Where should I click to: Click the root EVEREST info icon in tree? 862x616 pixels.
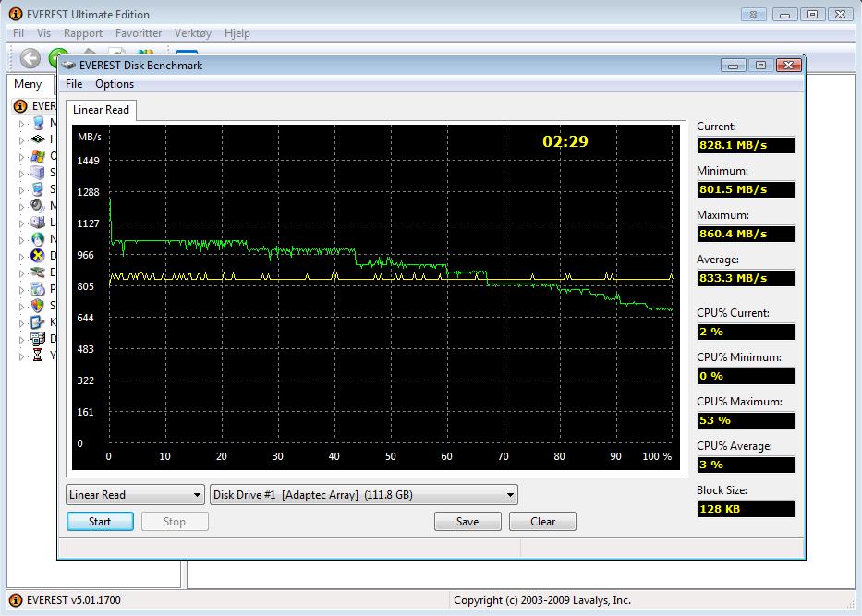click(x=20, y=106)
